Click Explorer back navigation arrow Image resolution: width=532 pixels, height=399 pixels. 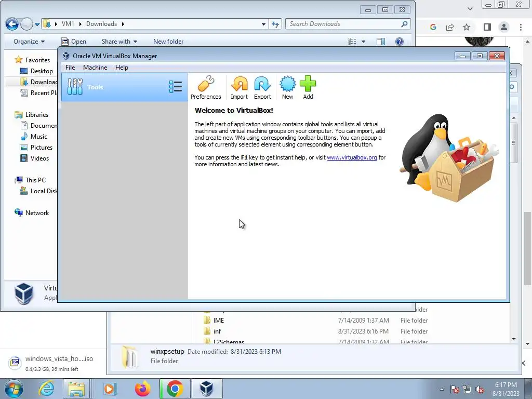(12, 24)
